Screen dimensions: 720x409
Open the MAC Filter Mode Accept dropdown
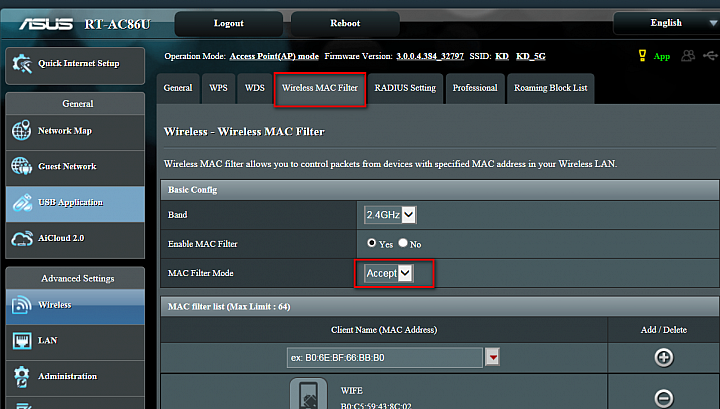(x=389, y=273)
